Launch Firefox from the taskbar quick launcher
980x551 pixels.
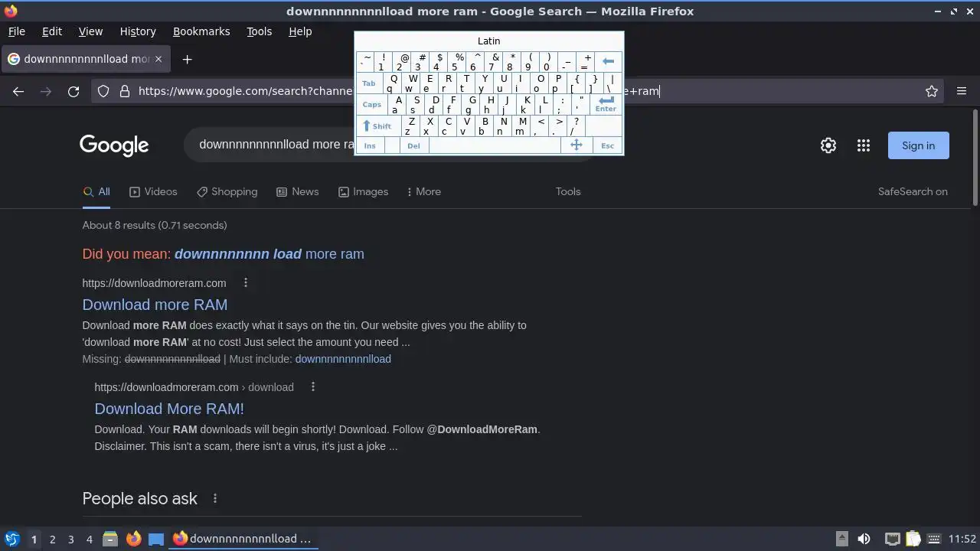coord(133,539)
